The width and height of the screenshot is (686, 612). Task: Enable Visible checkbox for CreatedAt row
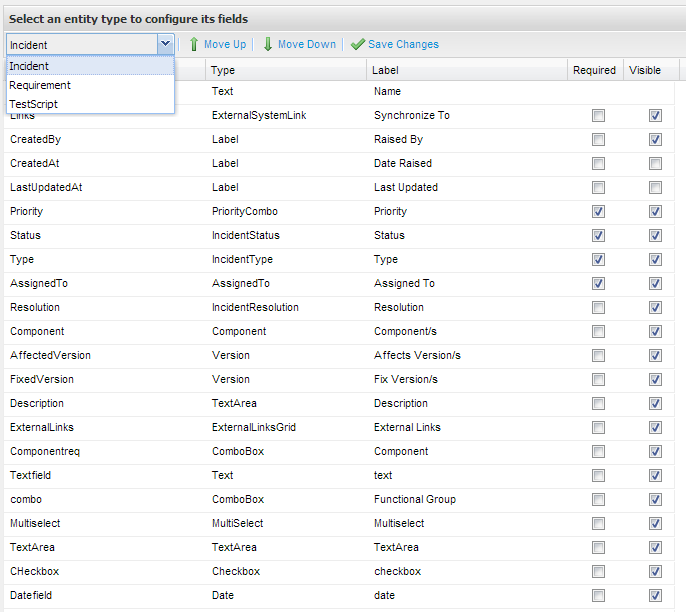tap(655, 164)
